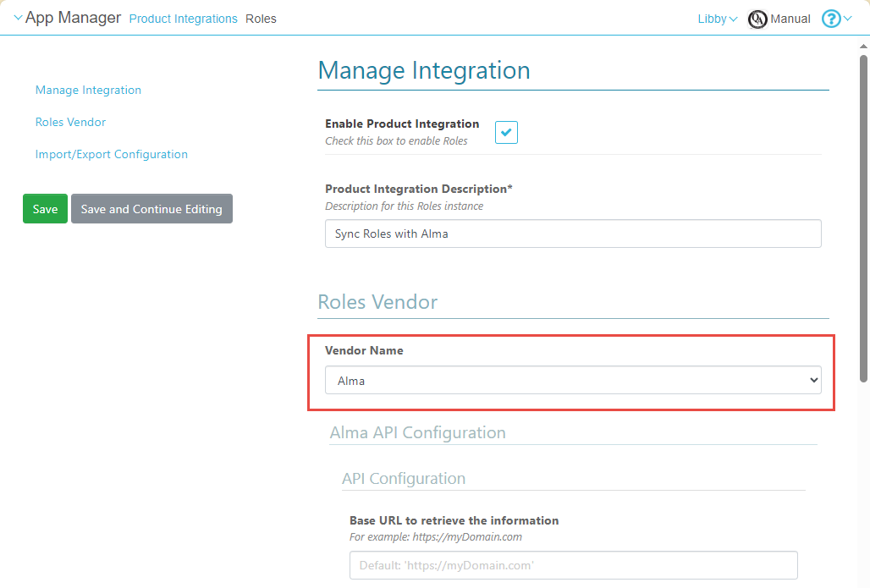Screen dimensions: 870x588
Task: Go to Product Integrations in the breadcrumb
Action: pyautogui.click(x=183, y=19)
